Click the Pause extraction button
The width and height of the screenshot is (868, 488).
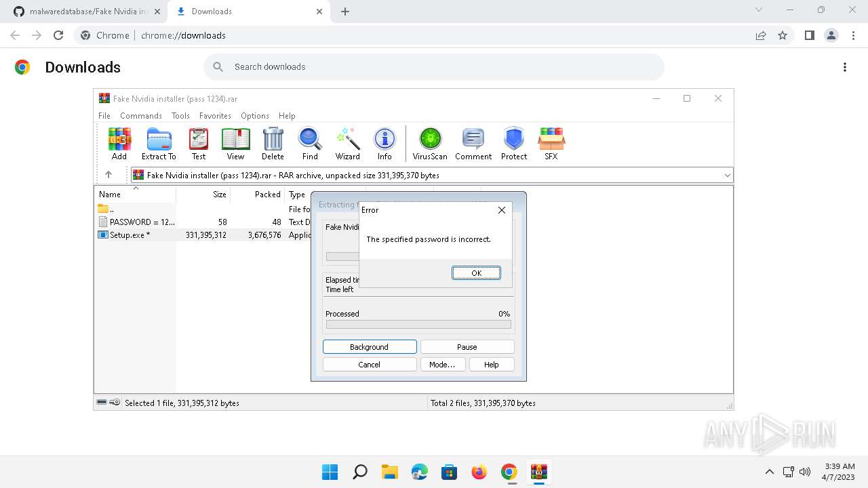(467, 347)
